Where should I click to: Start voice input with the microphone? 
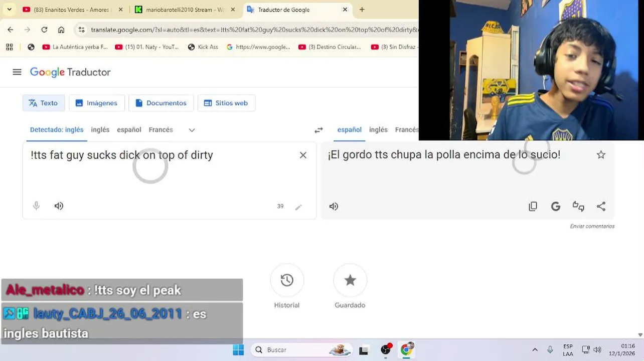(x=36, y=206)
